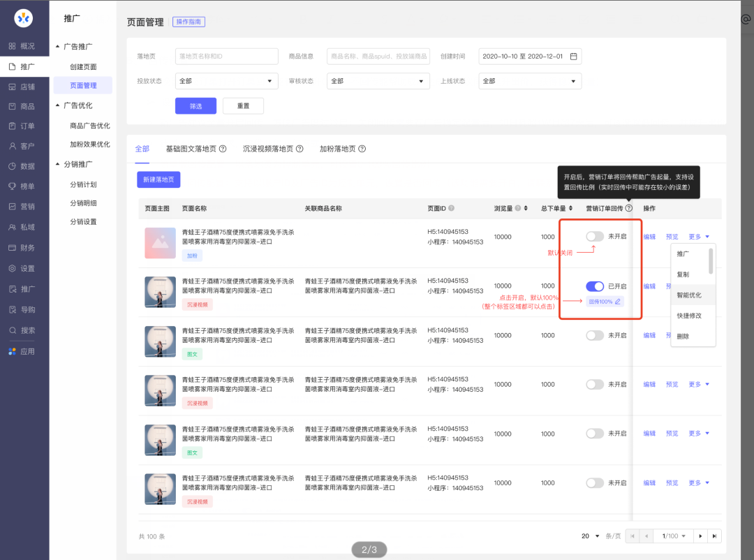This screenshot has width=754, height=560.
Task: Toggle order return switch in third table row
Action: point(595,335)
